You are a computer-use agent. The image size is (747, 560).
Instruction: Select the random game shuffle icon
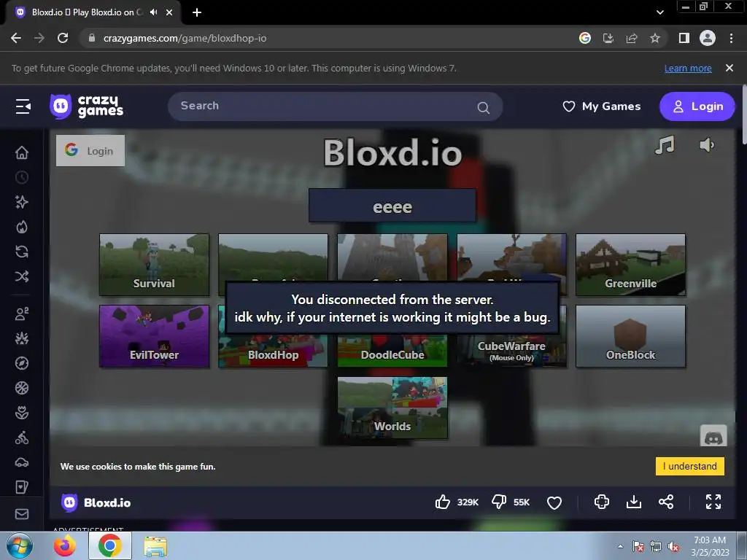[22, 276]
